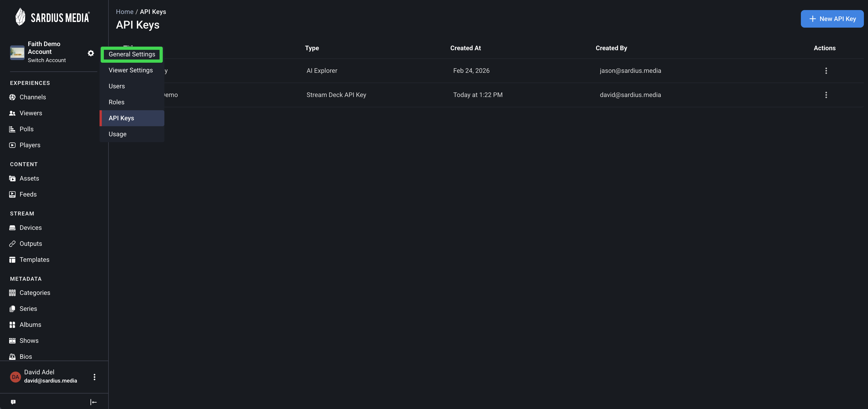The width and height of the screenshot is (868, 409).
Task: Click the David Adel user name
Action: coord(39,372)
